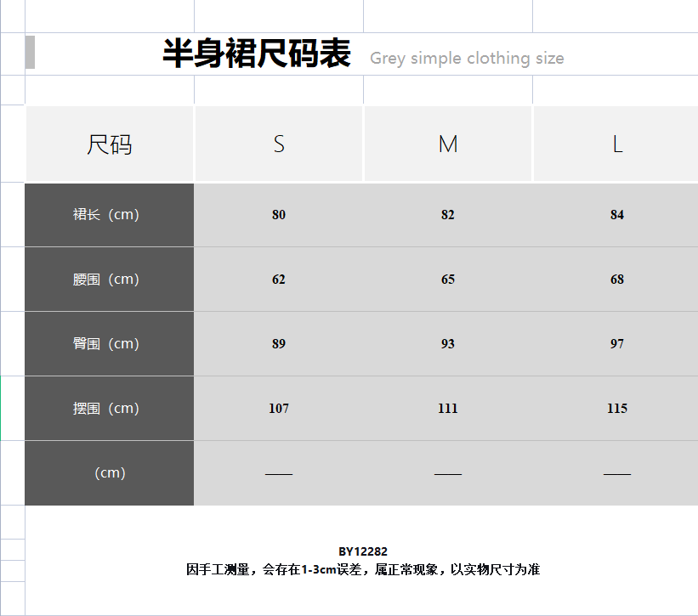The image size is (698, 616).
Task: Select the cell with value 89
Action: pos(279,344)
